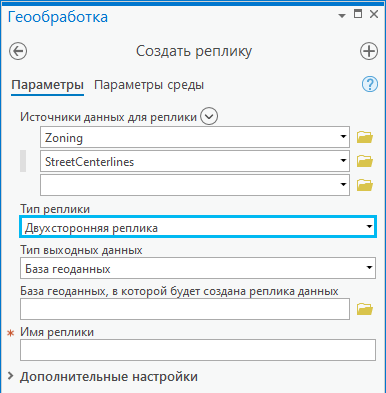Browse folder icon for the Zoning row

tap(365, 137)
